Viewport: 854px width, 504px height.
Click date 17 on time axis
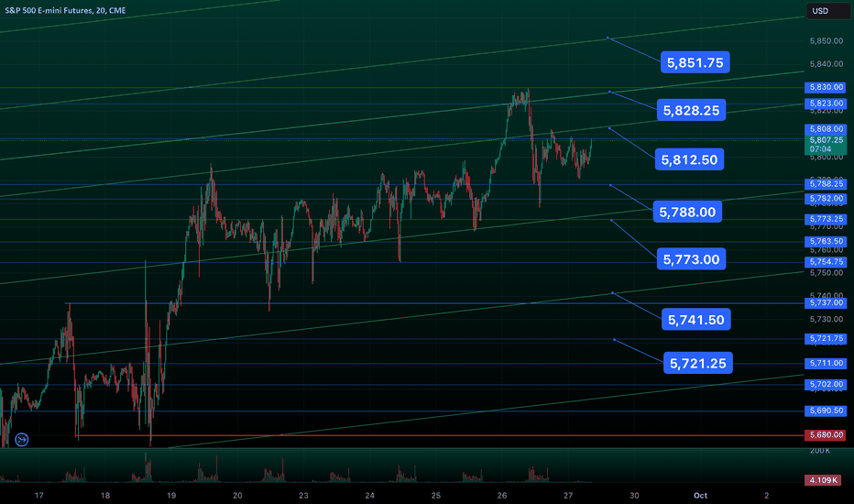[38, 495]
